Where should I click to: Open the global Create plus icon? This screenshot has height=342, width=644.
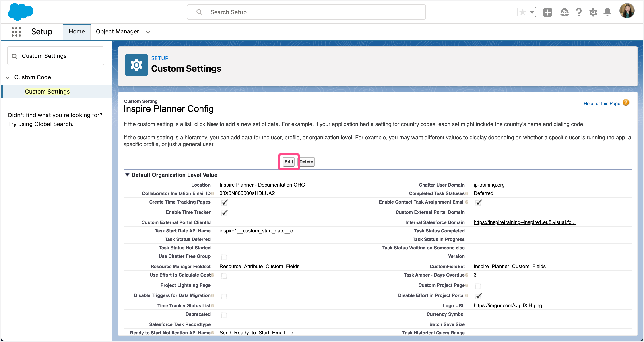pyautogui.click(x=547, y=12)
